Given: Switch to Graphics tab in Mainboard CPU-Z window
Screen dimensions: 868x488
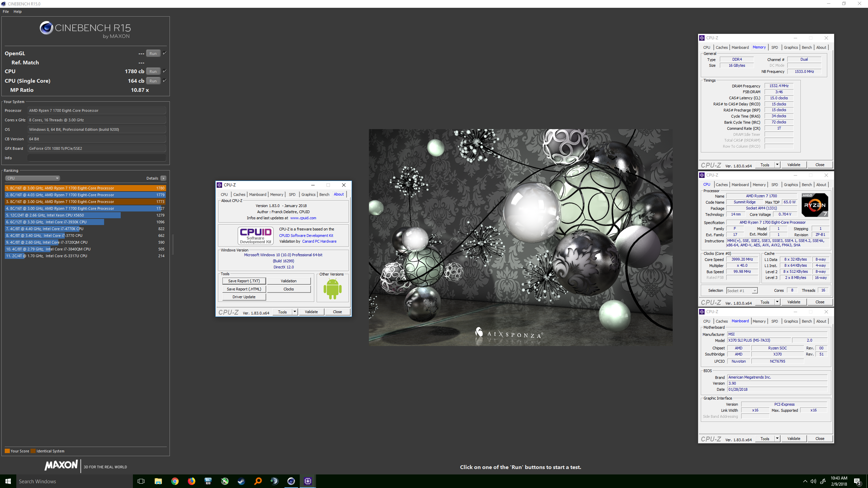Looking at the screenshot, I should click(791, 321).
